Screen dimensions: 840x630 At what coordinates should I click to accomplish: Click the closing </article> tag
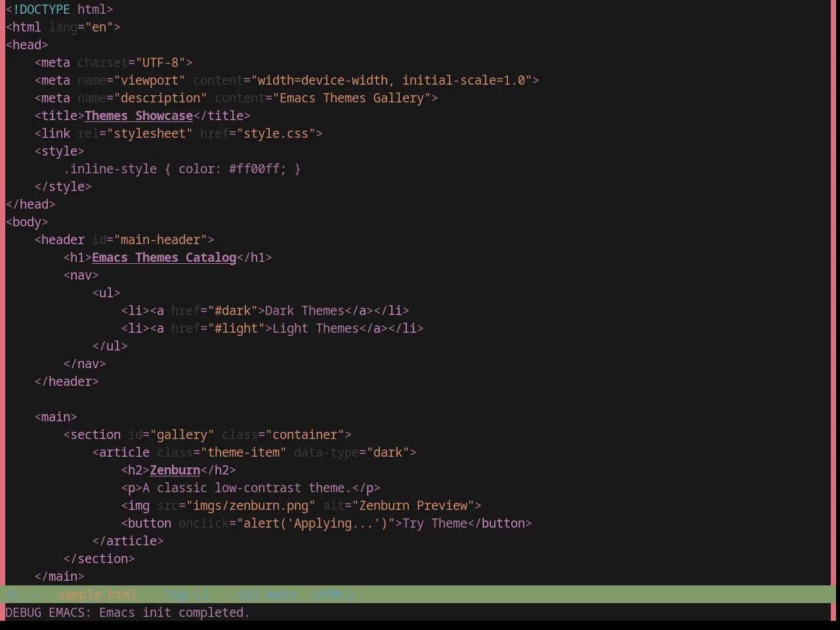coord(128,541)
